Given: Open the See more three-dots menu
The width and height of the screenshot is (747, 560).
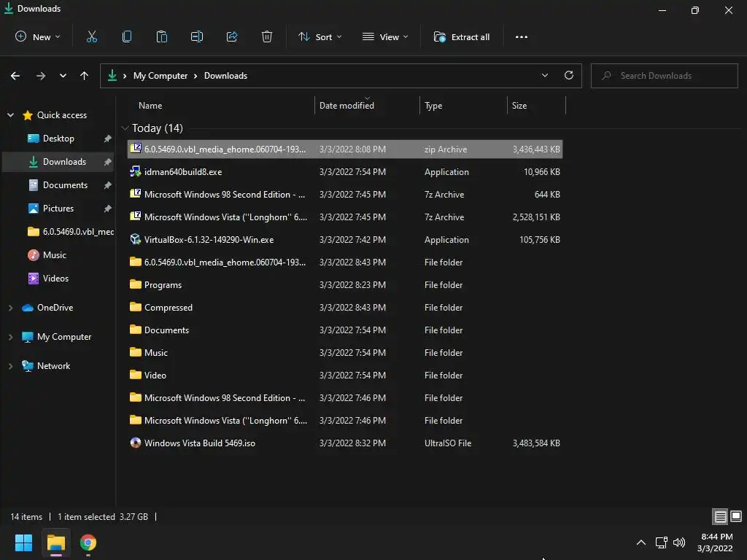Looking at the screenshot, I should click(x=521, y=36).
